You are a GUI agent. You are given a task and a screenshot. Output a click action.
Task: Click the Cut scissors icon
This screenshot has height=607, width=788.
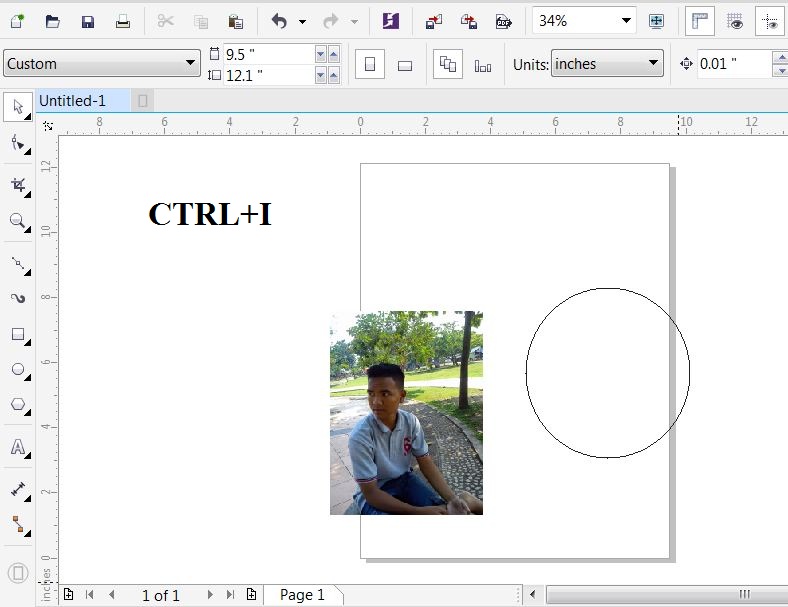[165, 21]
